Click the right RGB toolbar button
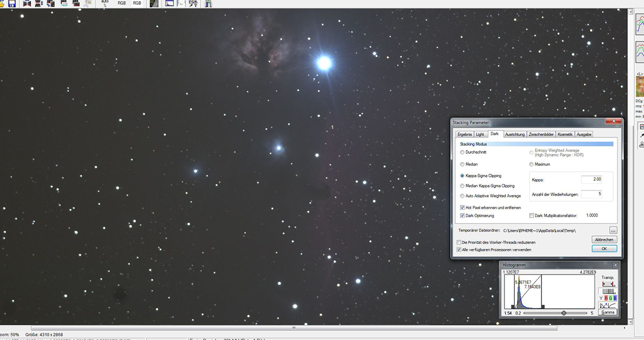 pos(137,3)
